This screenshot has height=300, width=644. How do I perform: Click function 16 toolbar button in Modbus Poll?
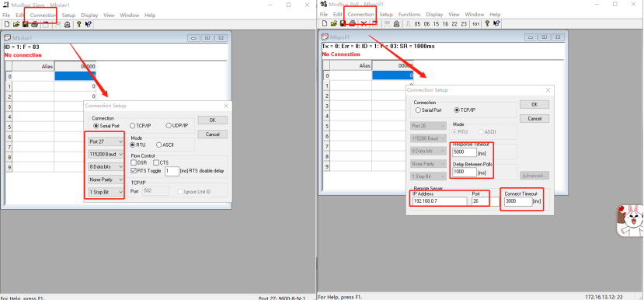[445, 24]
